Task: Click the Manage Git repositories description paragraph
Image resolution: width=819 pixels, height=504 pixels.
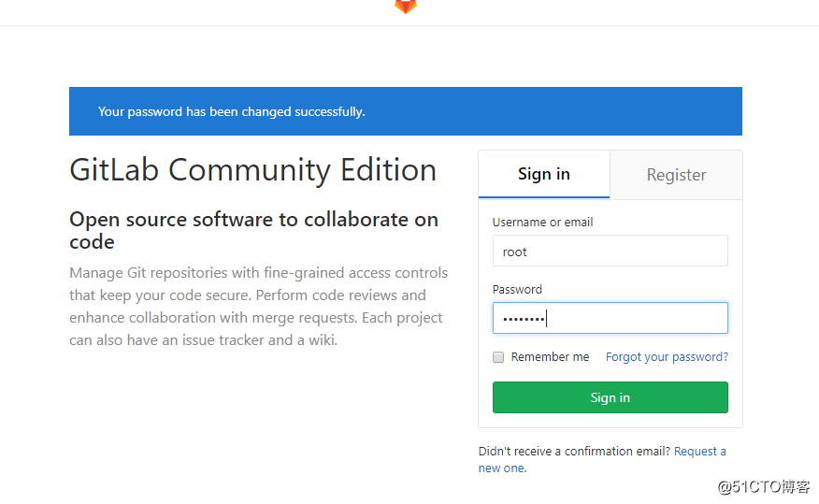Action: [259, 307]
